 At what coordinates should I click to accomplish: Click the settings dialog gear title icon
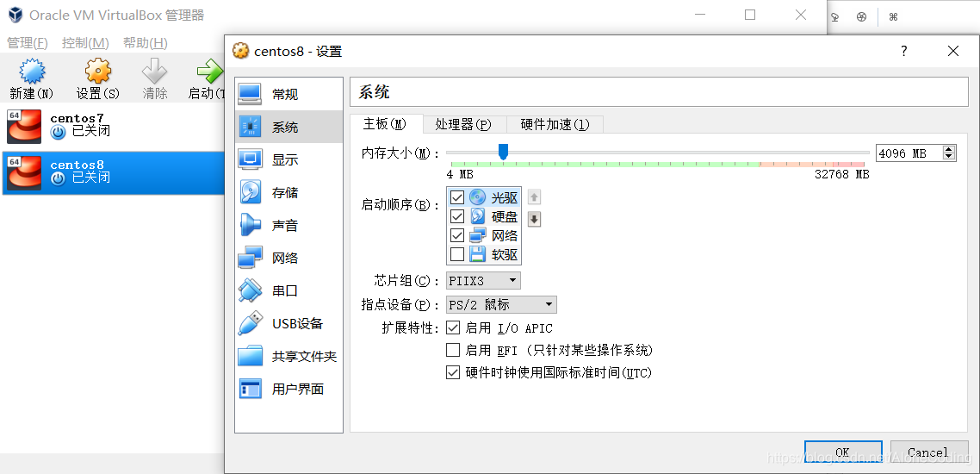[240, 51]
